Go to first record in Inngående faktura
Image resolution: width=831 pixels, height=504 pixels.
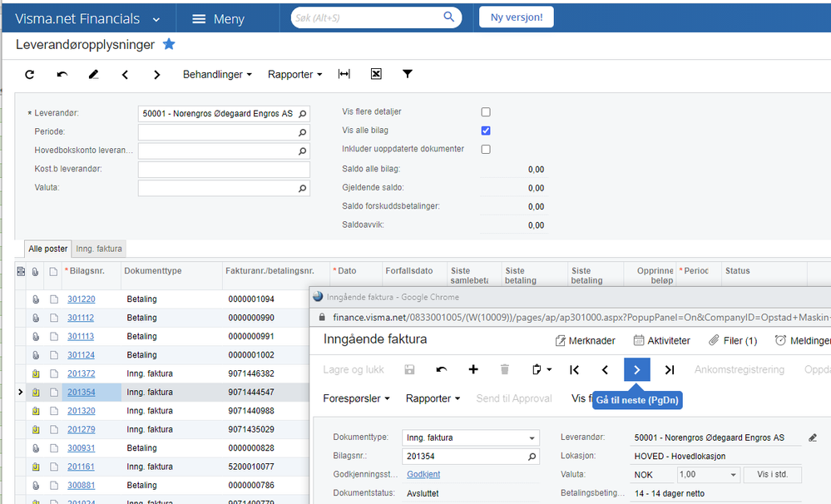pos(574,369)
